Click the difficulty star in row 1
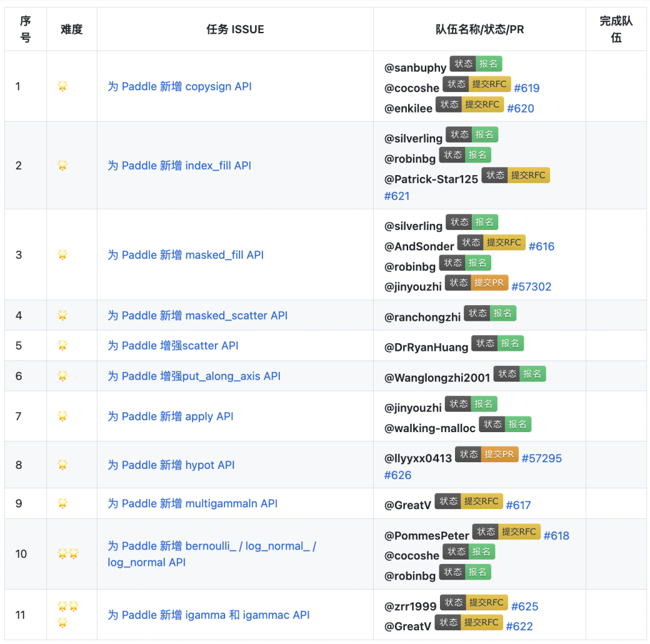This screenshot has height=644, width=650. click(63, 86)
